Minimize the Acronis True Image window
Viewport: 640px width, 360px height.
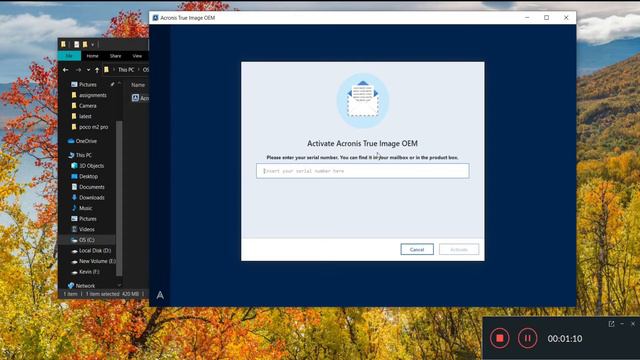[527, 18]
